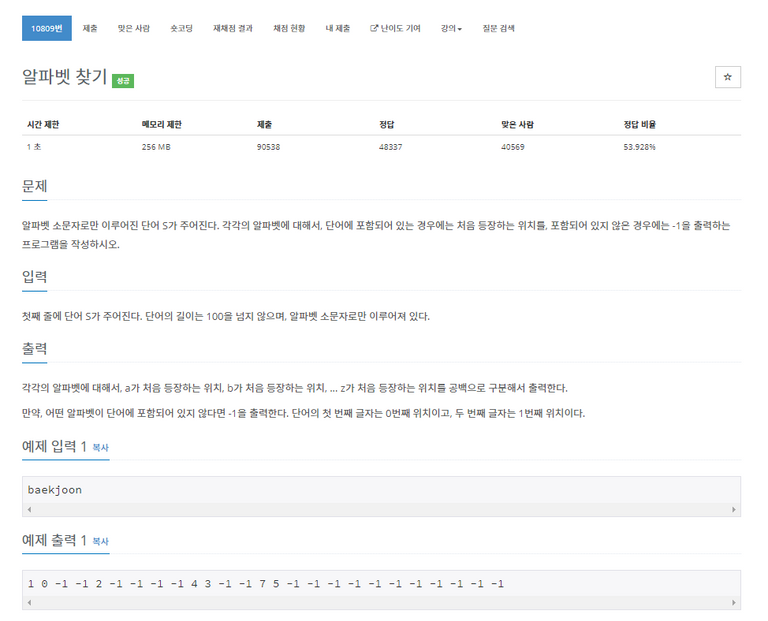The height and width of the screenshot is (621, 768).
Task: Click the 예제 출력 1 heading
Action: [54, 540]
